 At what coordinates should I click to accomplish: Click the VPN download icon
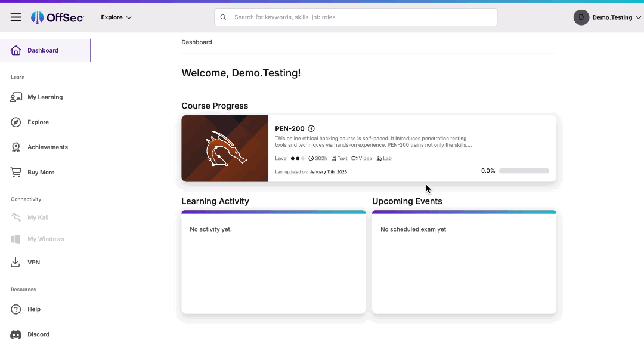tap(15, 262)
